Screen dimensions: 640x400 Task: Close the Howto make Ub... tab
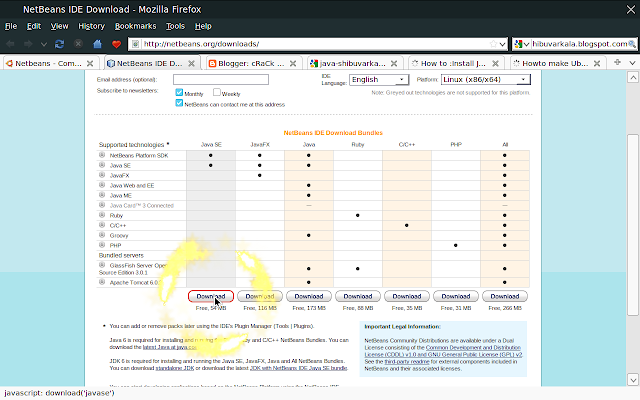coord(597,63)
